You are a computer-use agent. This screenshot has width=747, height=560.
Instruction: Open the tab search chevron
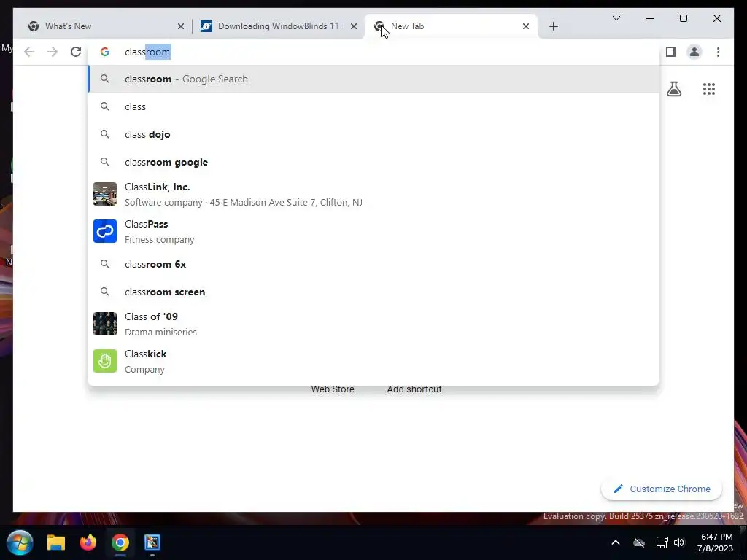[x=616, y=18]
